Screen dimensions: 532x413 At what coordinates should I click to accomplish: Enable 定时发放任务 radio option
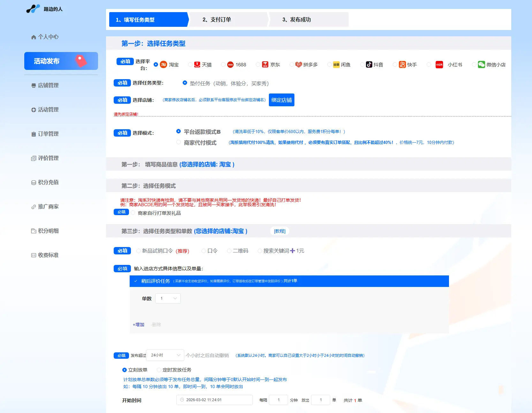tap(159, 370)
